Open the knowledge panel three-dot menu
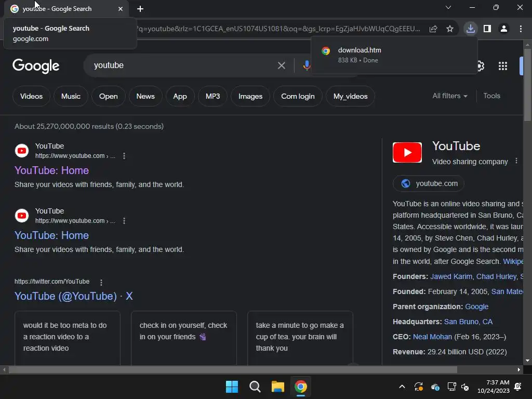 pyautogui.click(x=516, y=161)
